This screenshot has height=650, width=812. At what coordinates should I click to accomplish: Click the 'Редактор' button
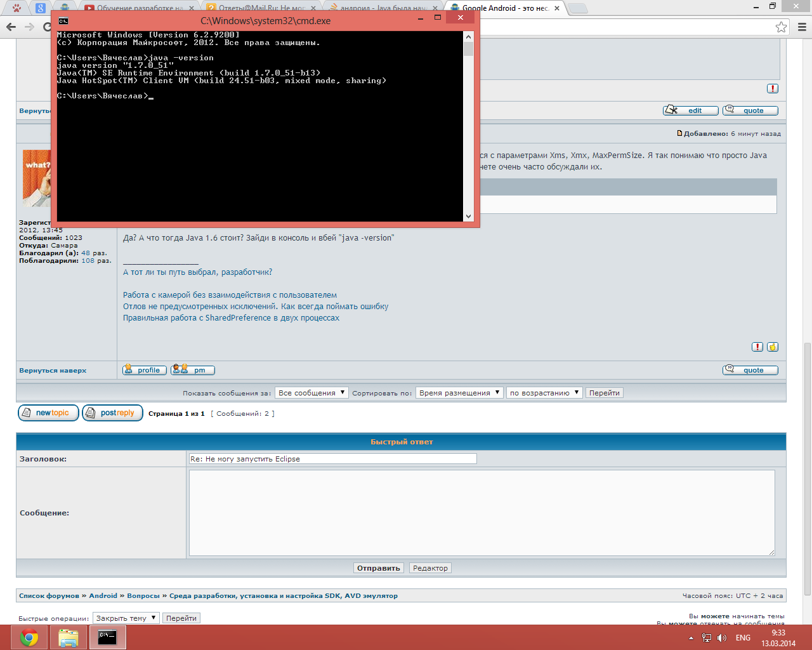coord(430,568)
